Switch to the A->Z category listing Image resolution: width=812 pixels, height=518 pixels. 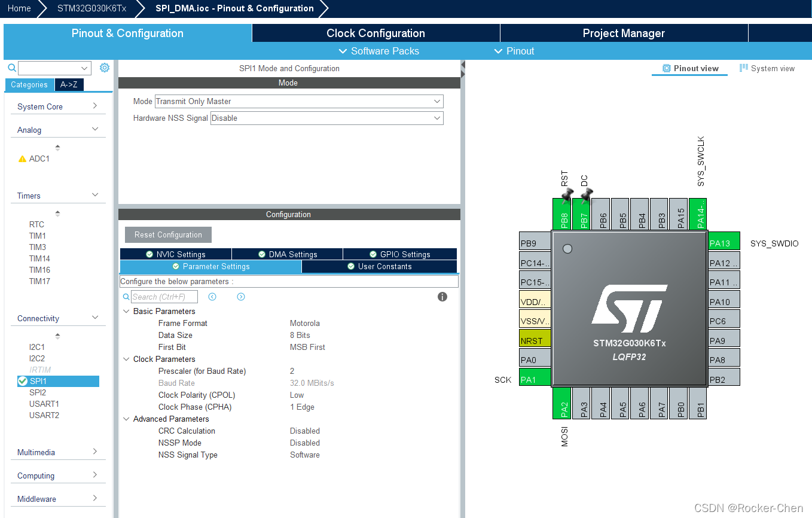pyautogui.click(x=69, y=85)
